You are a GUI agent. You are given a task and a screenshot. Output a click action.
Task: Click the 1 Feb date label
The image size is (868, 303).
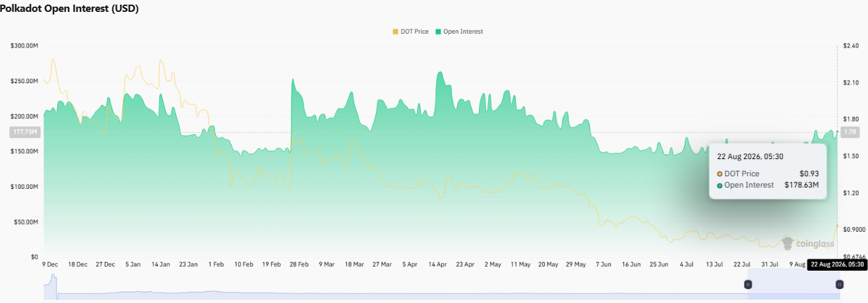216,264
